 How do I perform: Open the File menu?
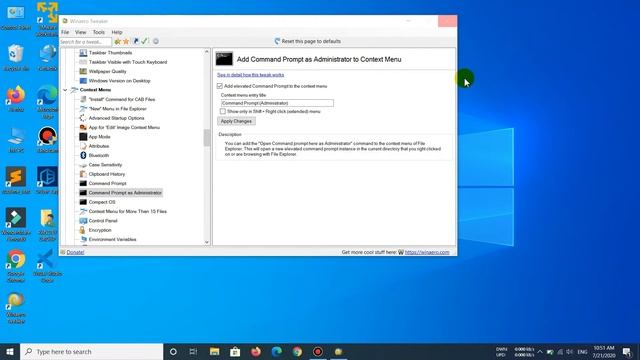pyautogui.click(x=65, y=32)
